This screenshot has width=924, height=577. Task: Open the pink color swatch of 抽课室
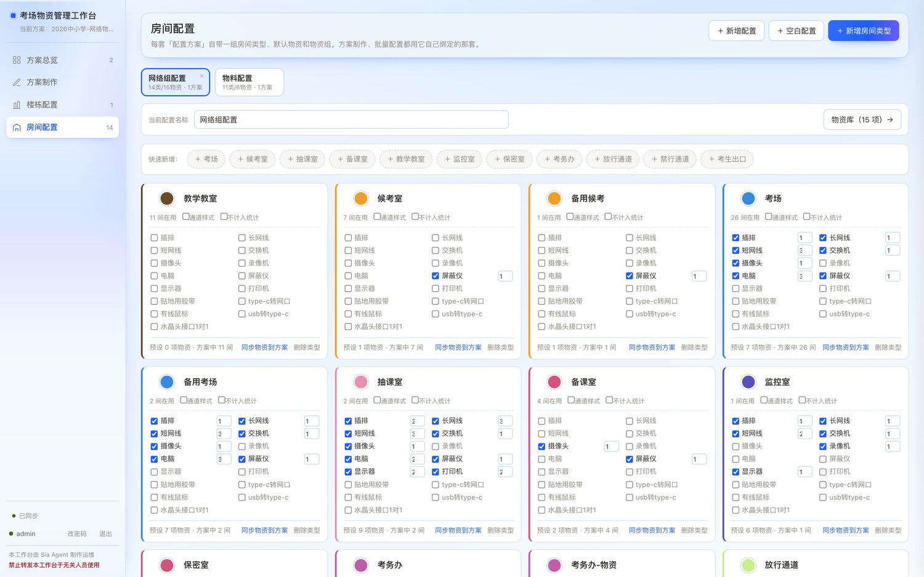click(x=361, y=382)
